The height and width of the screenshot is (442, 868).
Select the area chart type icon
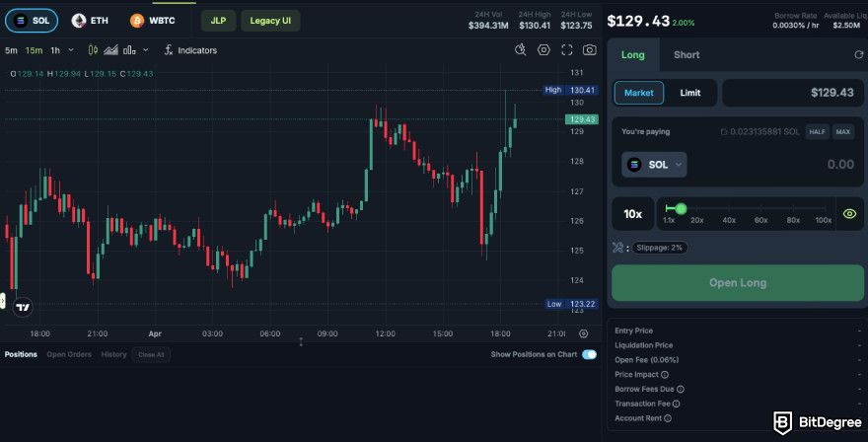click(x=110, y=50)
